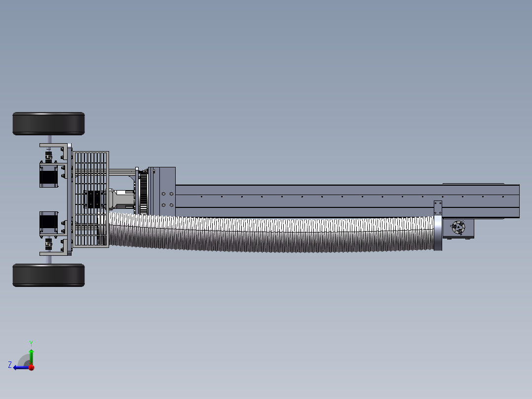
Task: Click the black motor block inside the mesh guard
Action: (94, 199)
